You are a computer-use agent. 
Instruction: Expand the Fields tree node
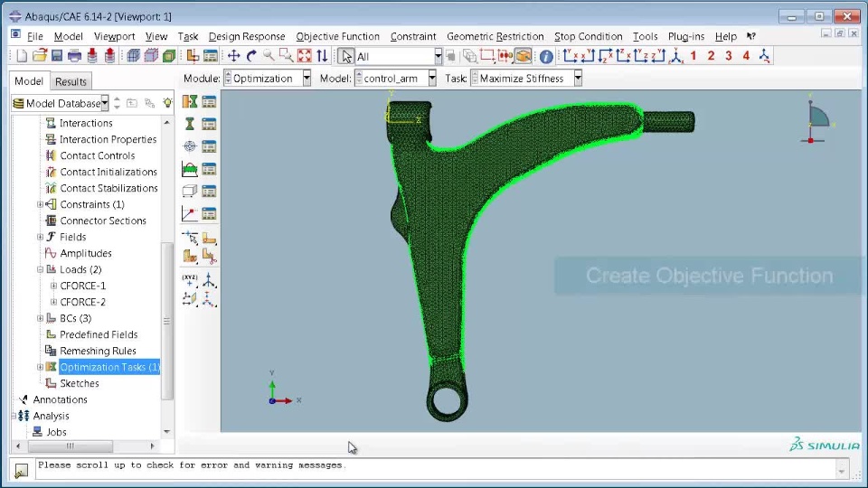coord(41,237)
